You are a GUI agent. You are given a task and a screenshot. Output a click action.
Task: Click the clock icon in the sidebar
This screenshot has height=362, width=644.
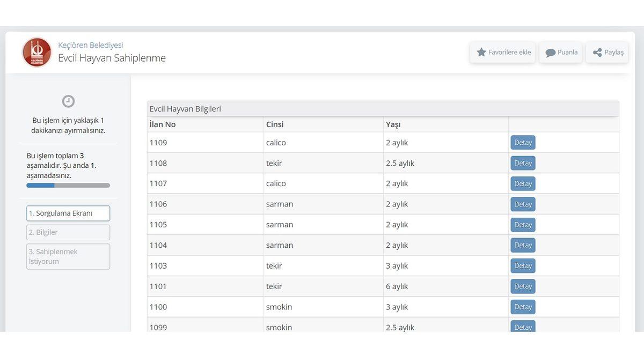tap(68, 101)
